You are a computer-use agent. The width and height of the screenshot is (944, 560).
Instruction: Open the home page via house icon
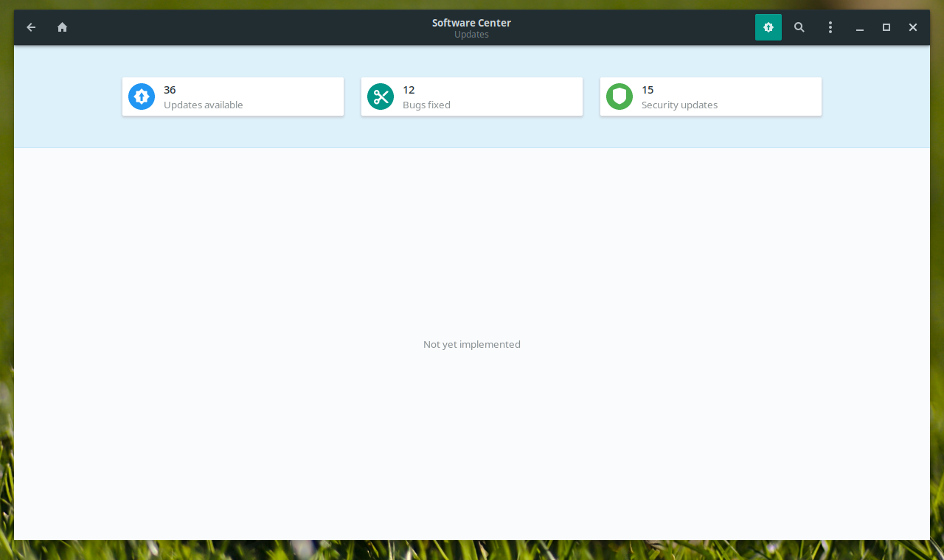coord(63,27)
